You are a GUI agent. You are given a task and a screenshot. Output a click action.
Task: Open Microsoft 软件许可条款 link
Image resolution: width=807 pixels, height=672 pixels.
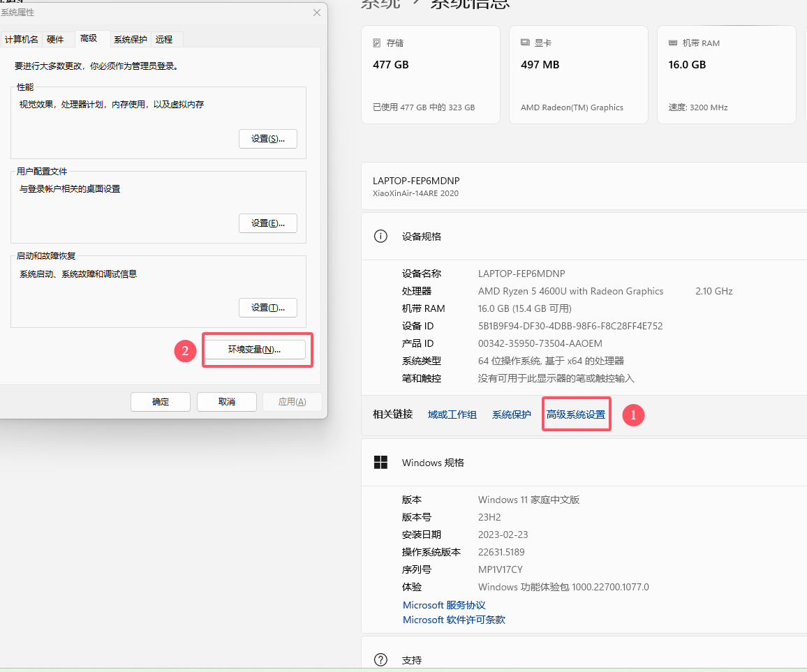click(454, 620)
